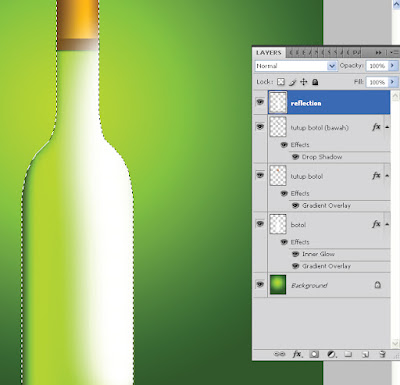The width and height of the screenshot is (400, 385).
Task: Expand collapsed panels double-arrow icon
Action: coord(378,53)
